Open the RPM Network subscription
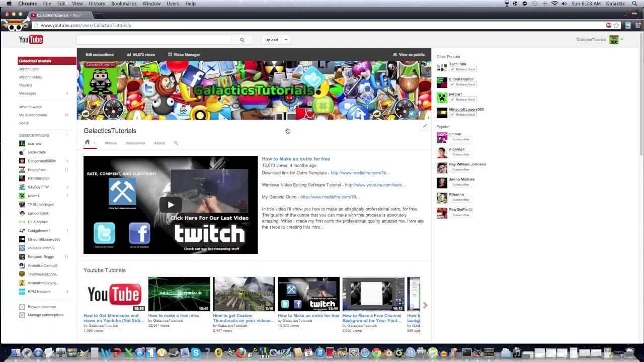644x362 pixels. pyautogui.click(x=39, y=292)
